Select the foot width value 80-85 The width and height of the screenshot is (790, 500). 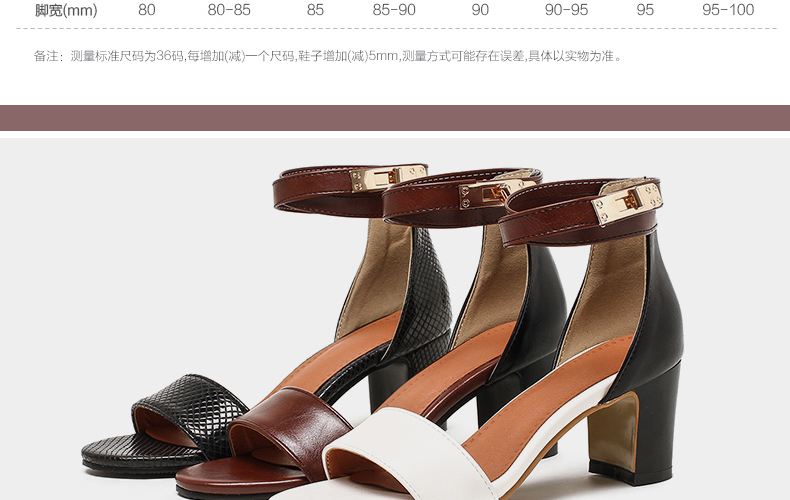click(x=229, y=11)
